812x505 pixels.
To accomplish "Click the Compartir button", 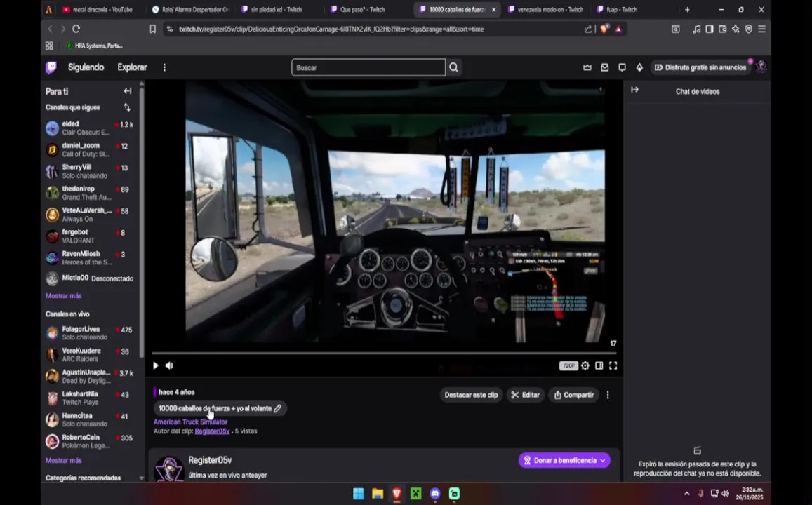I will tap(574, 395).
